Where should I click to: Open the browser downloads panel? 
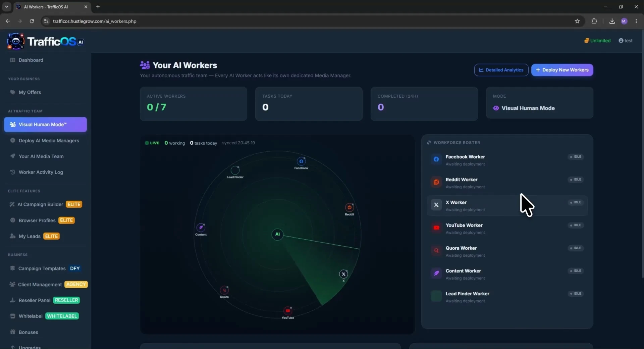click(x=612, y=21)
